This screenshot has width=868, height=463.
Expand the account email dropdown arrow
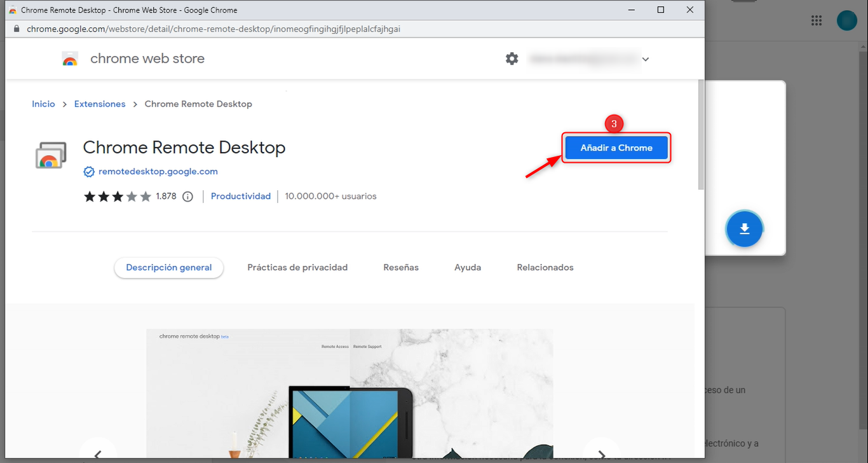tap(646, 59)
